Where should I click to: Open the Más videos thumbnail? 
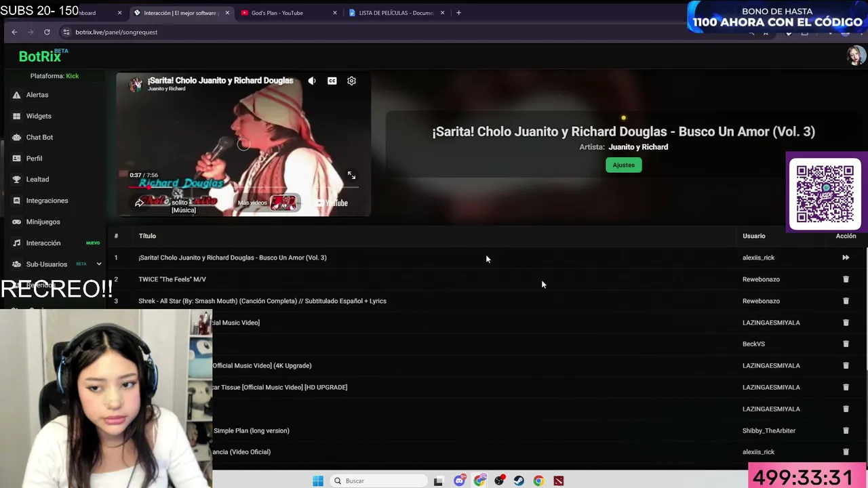coord(283,203)
